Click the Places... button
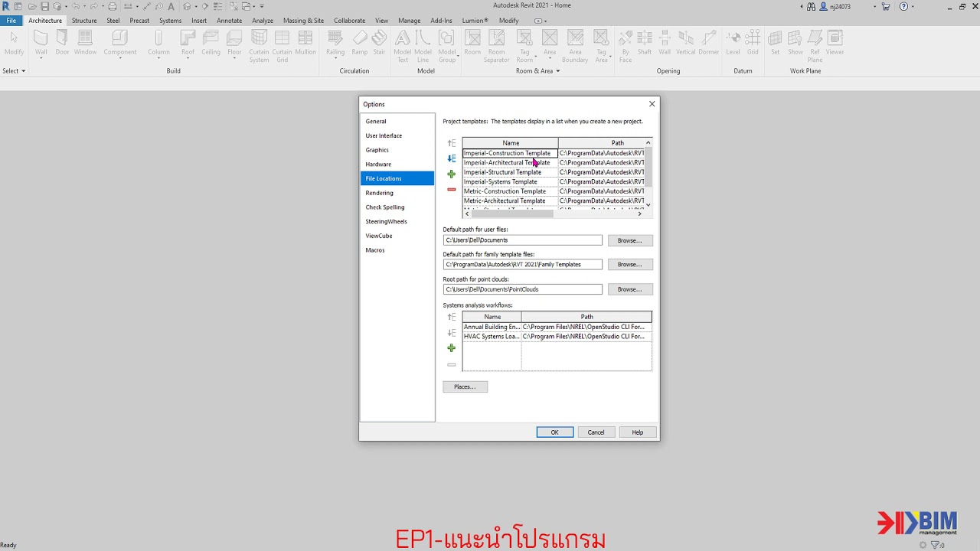 click(x=465, y=387)
